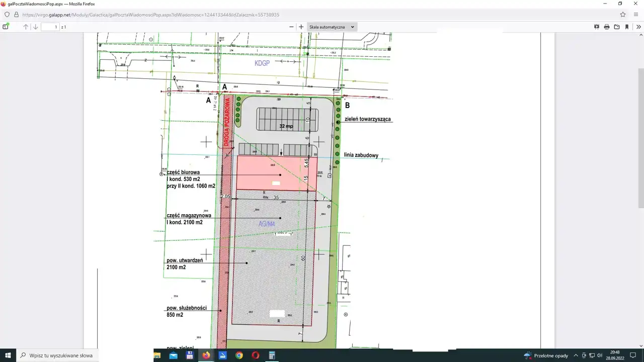Click the 'AG/MA' label in warehouse
Screen dimensions: 644x362
point(267,224)
